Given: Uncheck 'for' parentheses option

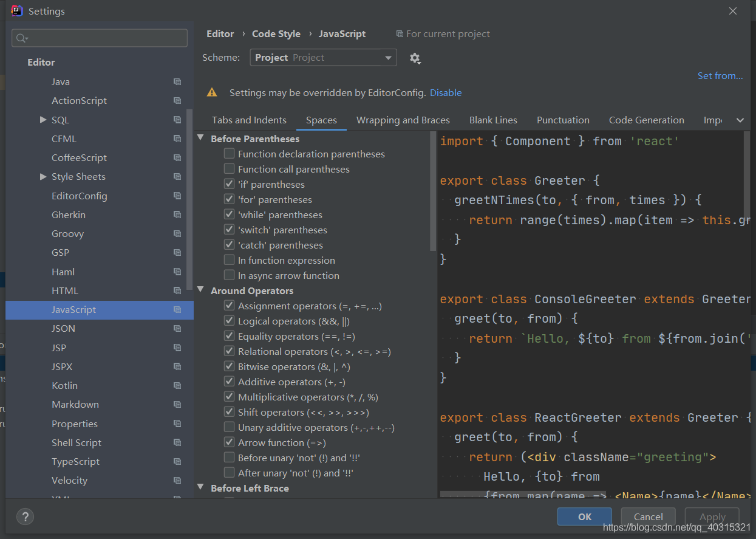Looking at the screenshot, I should [x=229, y=199].
